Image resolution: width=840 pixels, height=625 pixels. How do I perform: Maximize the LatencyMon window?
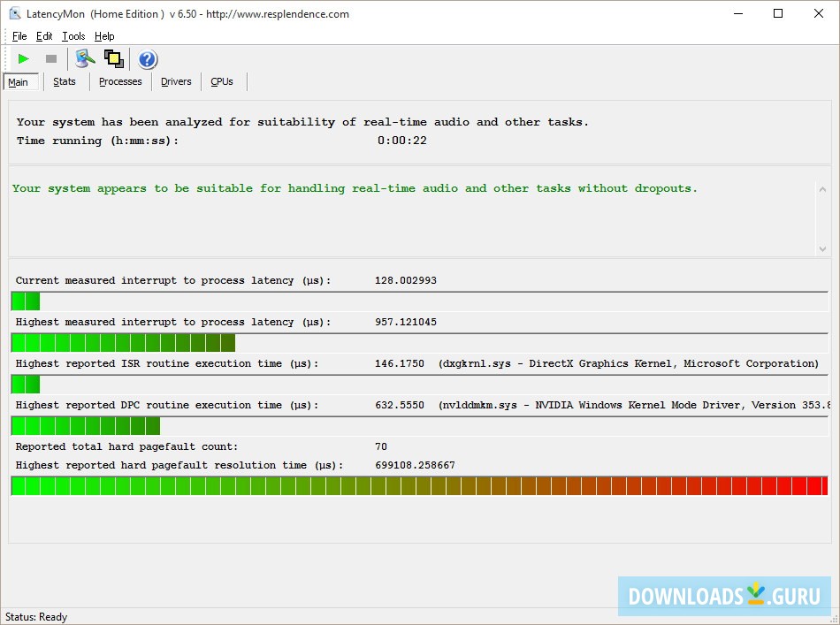click(x=778, y=13)
